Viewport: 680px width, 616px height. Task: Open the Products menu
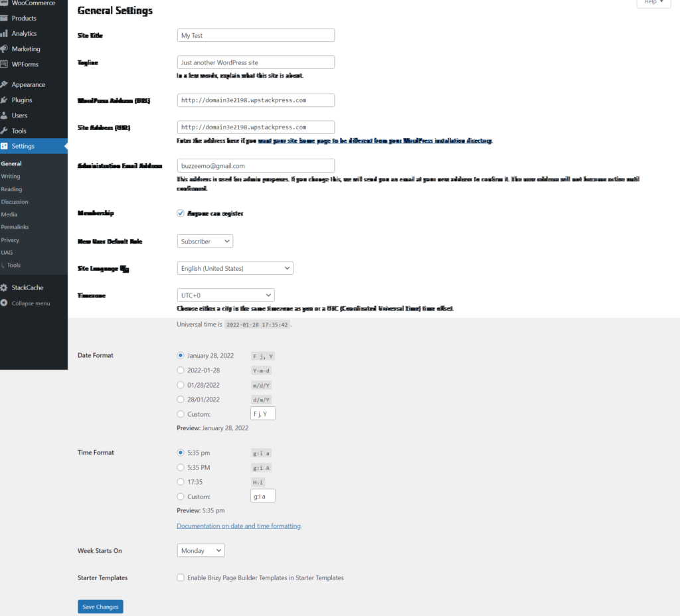[24, 18]
